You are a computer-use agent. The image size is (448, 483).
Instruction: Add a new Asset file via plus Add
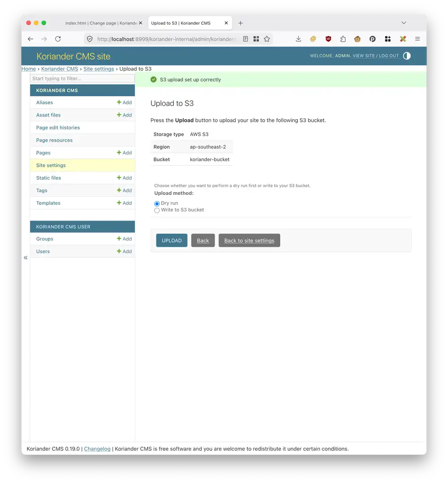(x=124, y=115)
